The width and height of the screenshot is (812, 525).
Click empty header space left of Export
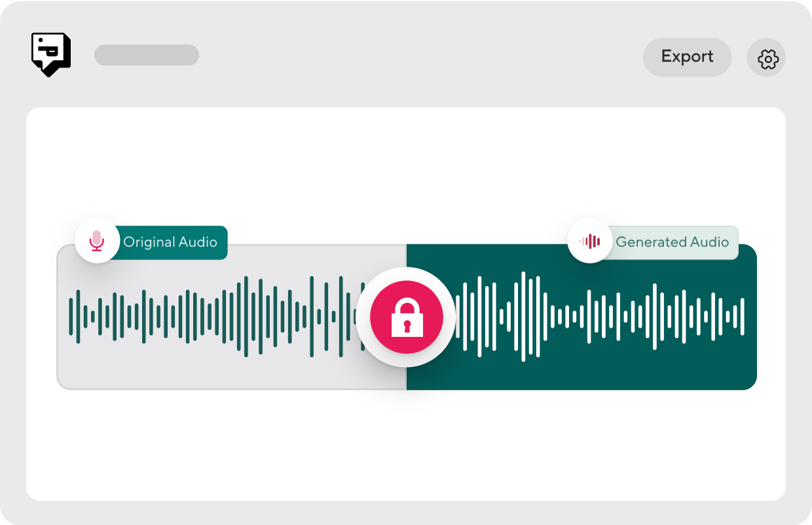pos(419,57)
